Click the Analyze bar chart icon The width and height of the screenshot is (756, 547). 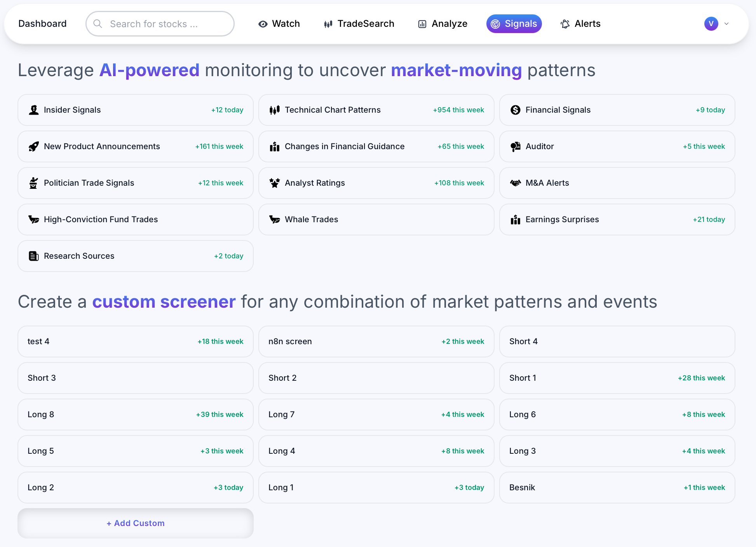(422, 24)
